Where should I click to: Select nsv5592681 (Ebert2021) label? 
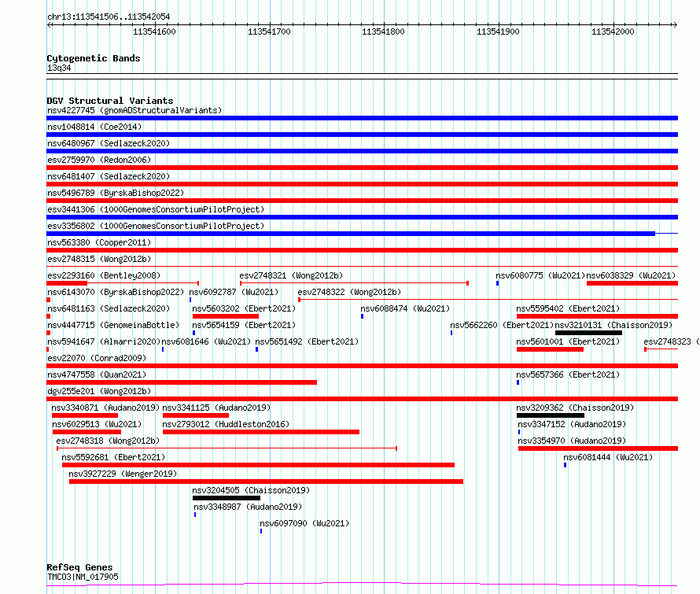point(113,457)
